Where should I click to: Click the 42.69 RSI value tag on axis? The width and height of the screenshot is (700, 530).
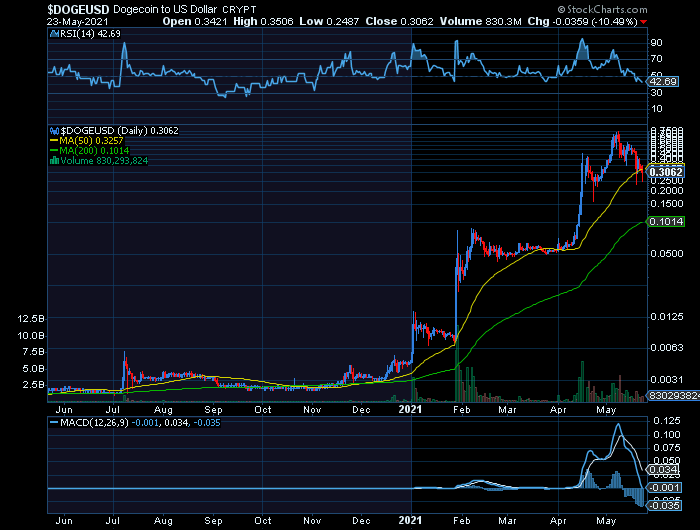coord(663,82)
